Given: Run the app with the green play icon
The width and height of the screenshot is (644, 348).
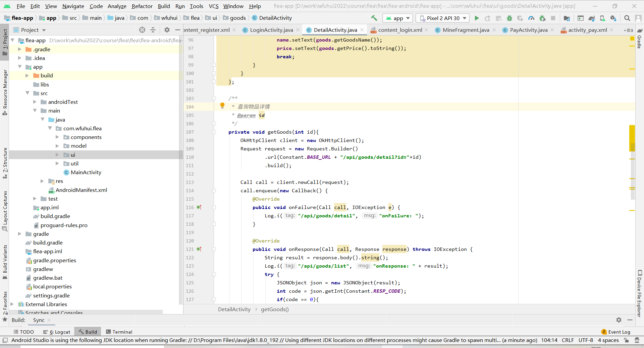Looking at the screenshot, I should pyautogui.click(x=477, y=18).
